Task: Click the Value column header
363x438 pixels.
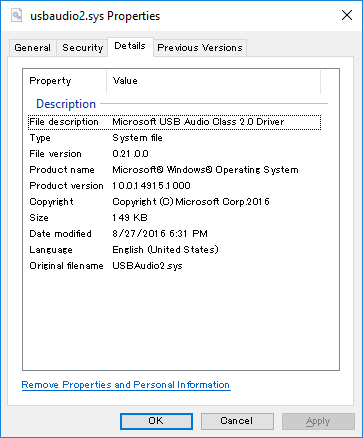Action: point(214,81)
